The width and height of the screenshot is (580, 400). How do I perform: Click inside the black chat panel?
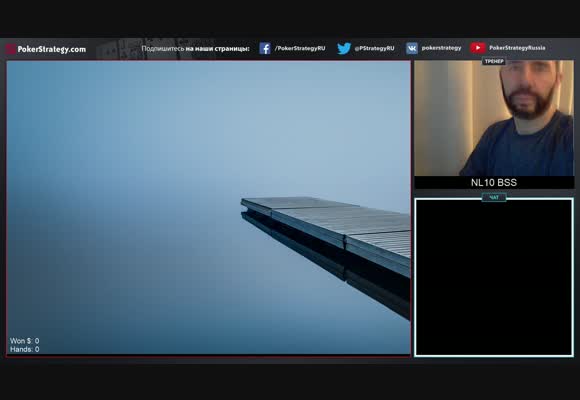[x=494, y=278]
